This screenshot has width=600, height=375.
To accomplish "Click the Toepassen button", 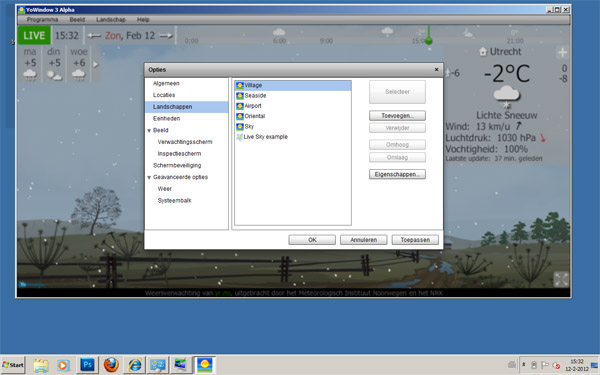I will coord(415,240).
